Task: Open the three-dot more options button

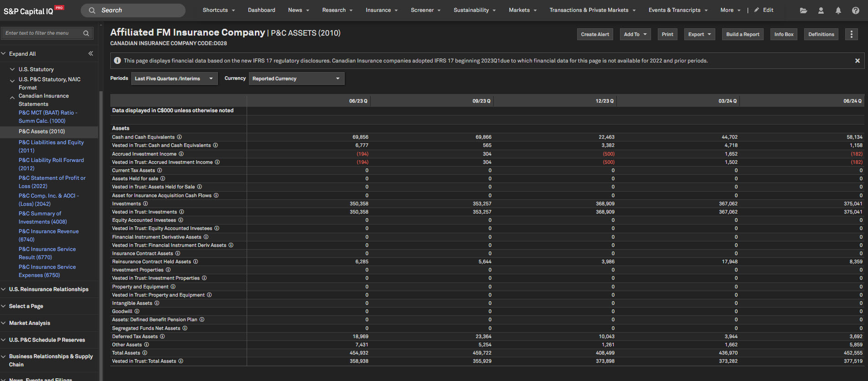Action: click(851, 34)
